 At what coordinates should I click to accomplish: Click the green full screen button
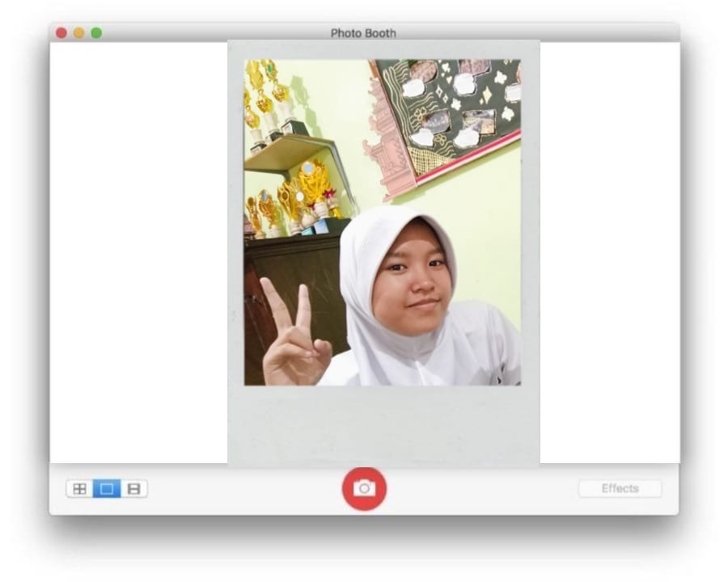click(96, 33)
